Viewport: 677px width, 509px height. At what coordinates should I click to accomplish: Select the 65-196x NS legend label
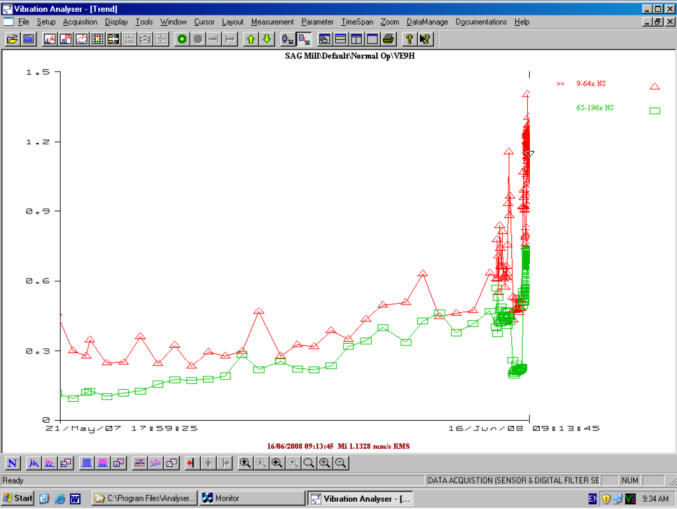(x=595, y=107)
